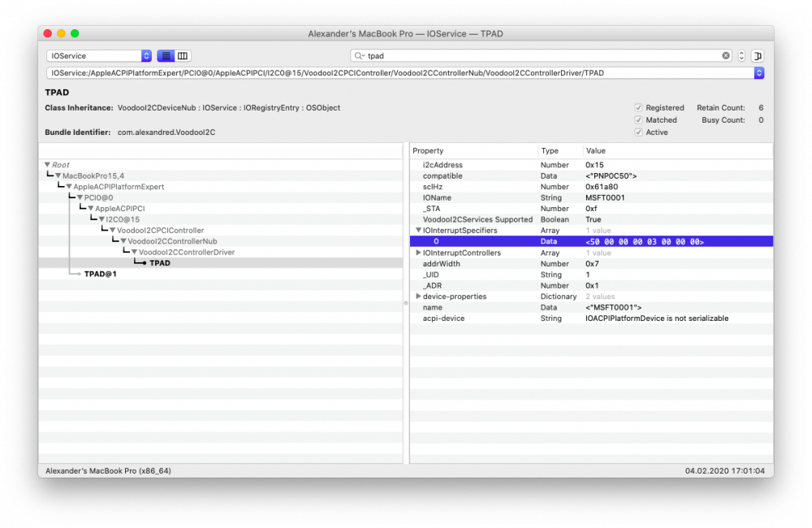Toggle the Active checkbox
812x528 pixels.
pyautogui.click(x=638, y=132)
